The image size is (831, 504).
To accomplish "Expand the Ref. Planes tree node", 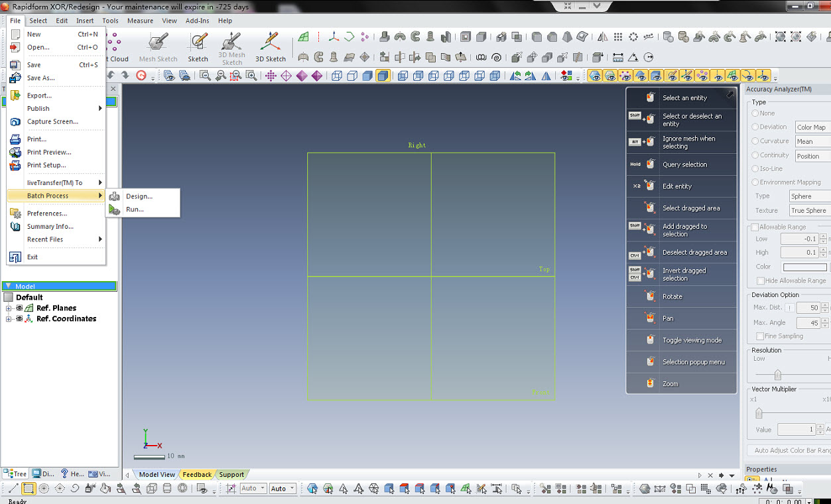I will point(9,308).
